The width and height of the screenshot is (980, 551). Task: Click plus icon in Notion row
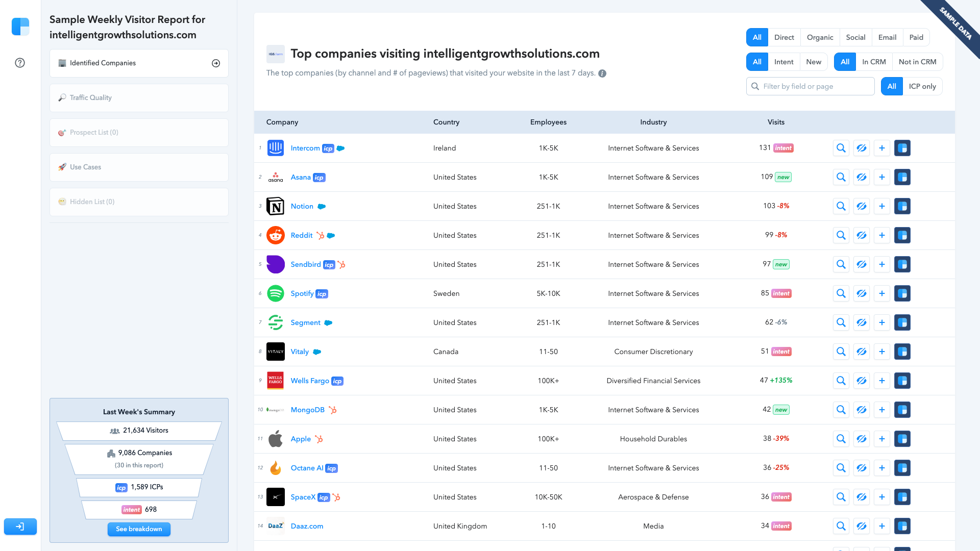(x=882, y=206)
